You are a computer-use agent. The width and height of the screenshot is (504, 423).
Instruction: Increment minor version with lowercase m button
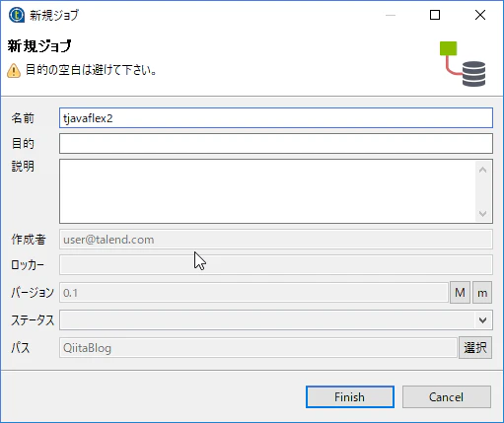[482, 293]
